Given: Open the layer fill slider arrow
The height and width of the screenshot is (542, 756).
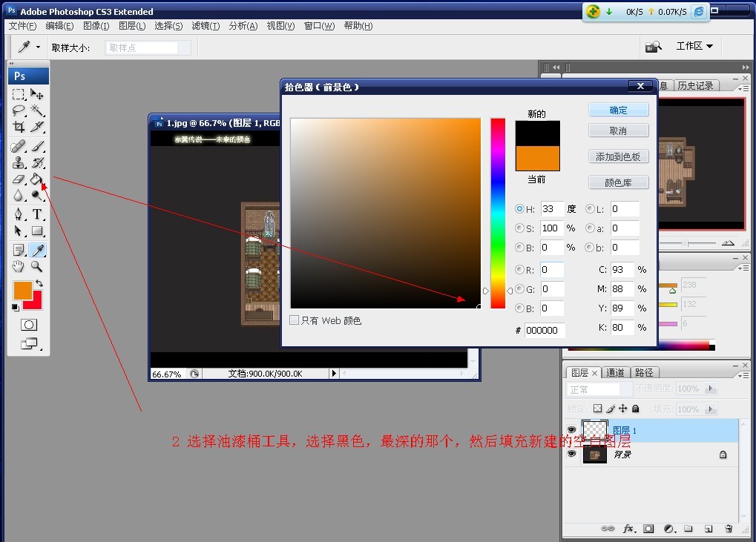Looking at the screenshot, I should tap(710, 409).
